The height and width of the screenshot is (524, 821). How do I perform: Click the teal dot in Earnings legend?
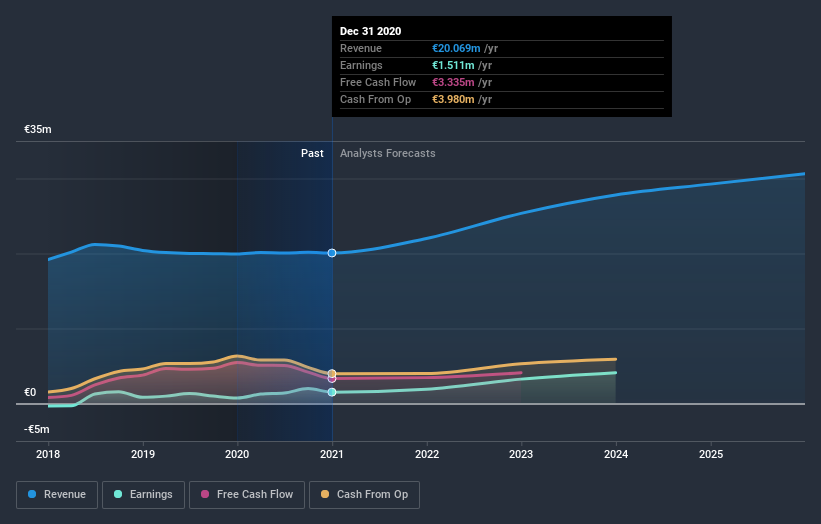(x=118, y=494)
